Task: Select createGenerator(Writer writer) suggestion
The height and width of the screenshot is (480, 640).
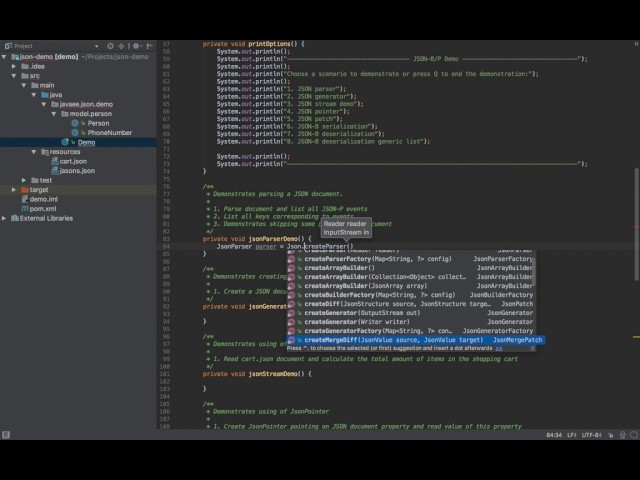Action: coord(411,322)
